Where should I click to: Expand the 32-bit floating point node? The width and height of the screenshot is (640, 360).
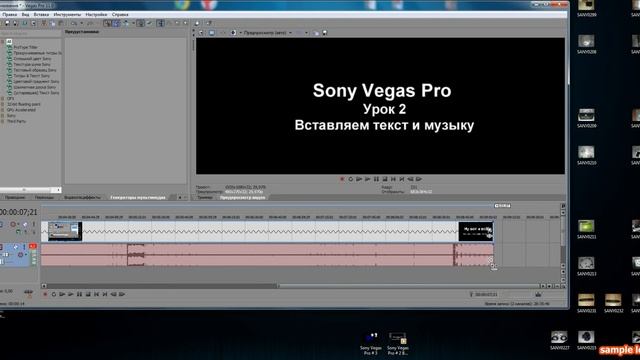click(x=2, y=104)
